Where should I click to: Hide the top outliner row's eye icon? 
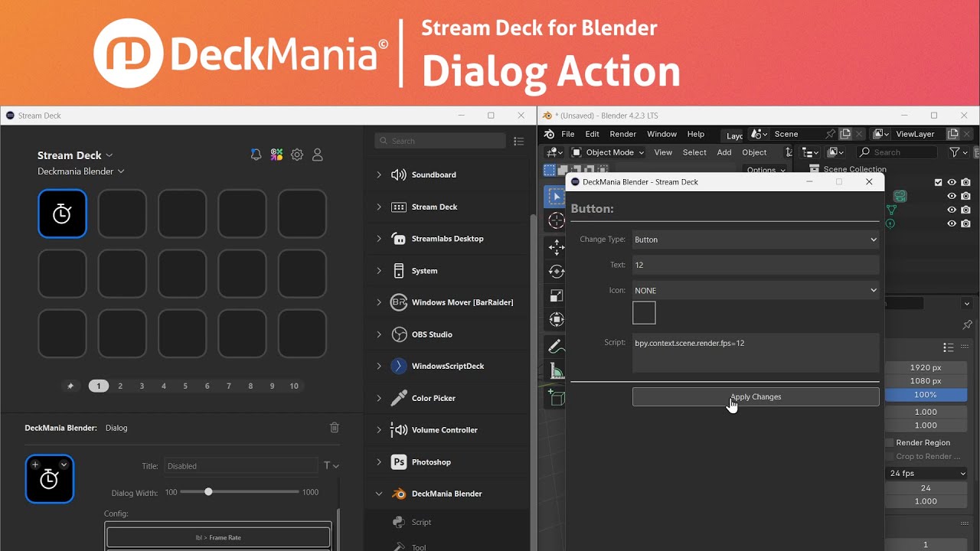pyautogui.click(x=952, y=182)
